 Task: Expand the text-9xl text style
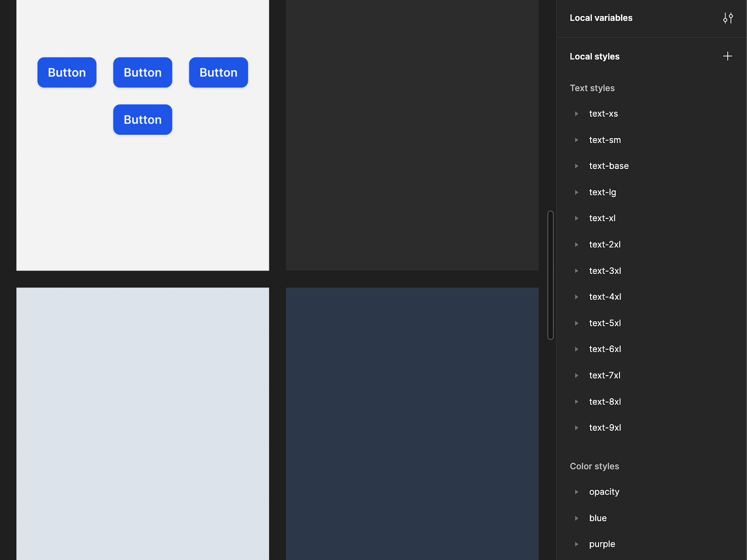tap(577, 427)
